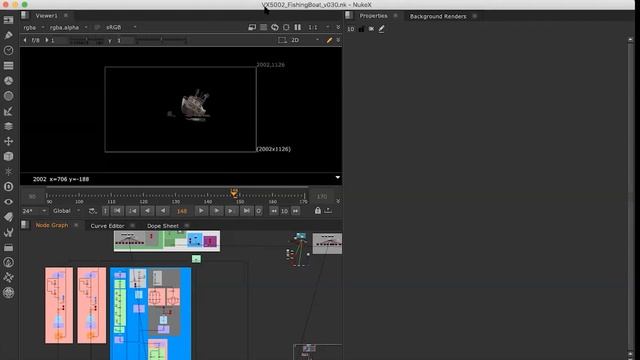Open the Keyer nodes menu
The width and height of the screenshot is (640, 360).
(9, 111)
